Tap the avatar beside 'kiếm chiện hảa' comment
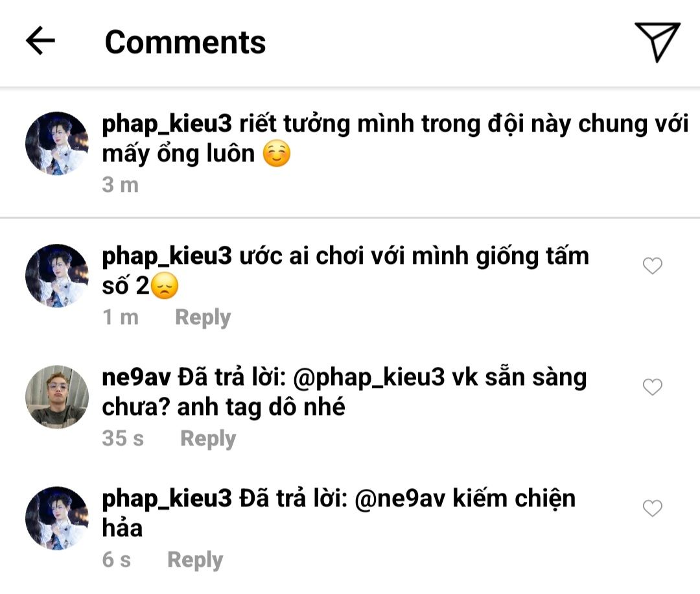This screenshot has width=700, height=594. (57, 518)
